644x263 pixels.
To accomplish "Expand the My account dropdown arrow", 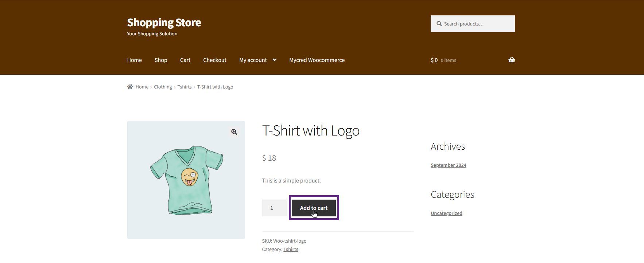I will click(x=275, y=60).
